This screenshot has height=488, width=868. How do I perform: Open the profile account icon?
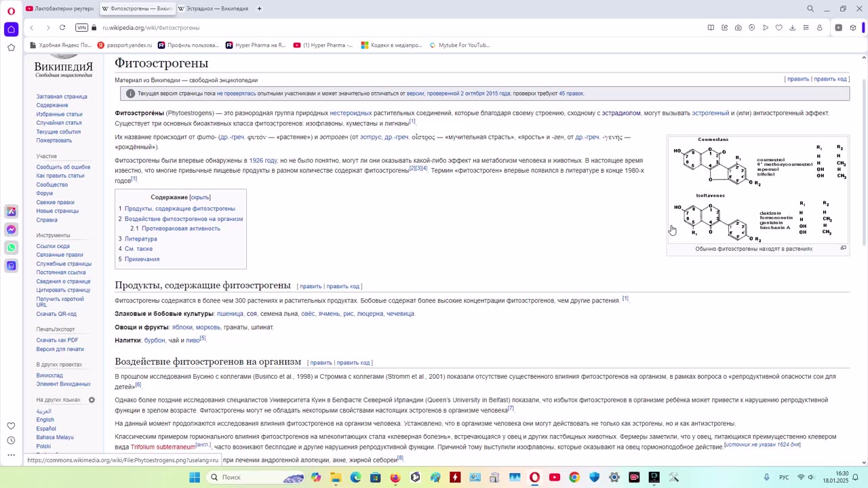click(x=819, y=28)
